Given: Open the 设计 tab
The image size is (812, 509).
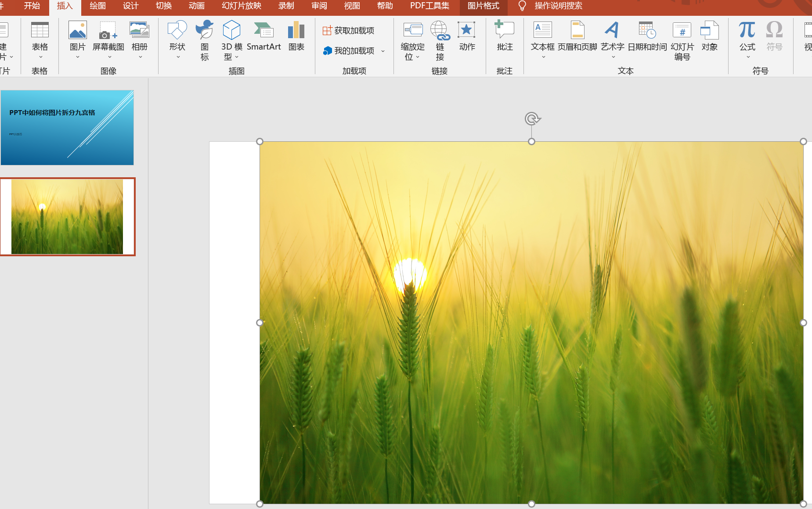Looking at the screenshot, I should (131, 6).
